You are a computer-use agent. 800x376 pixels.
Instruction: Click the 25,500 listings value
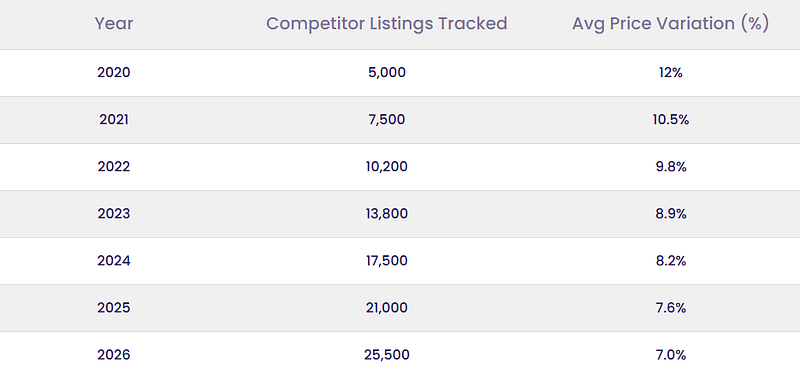click(x=387, y=355)
